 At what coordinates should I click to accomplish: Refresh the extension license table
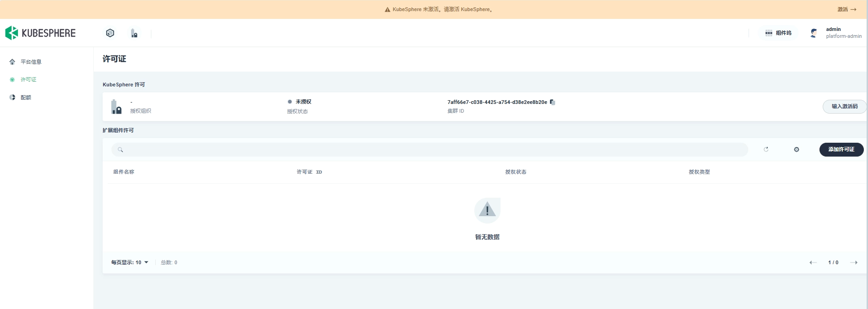(x=766, y=150)
